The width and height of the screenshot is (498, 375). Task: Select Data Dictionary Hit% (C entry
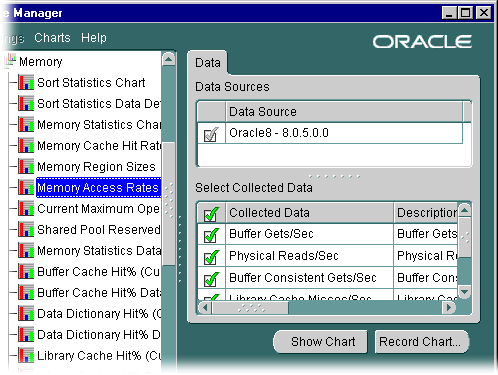(99, 314)
